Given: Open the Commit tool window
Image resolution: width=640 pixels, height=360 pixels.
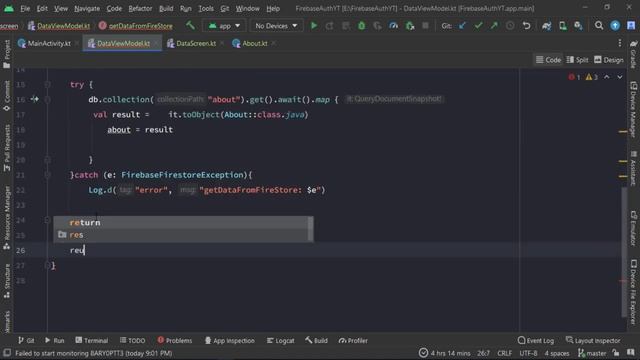Looking at the screenshot, I should 7,96.
